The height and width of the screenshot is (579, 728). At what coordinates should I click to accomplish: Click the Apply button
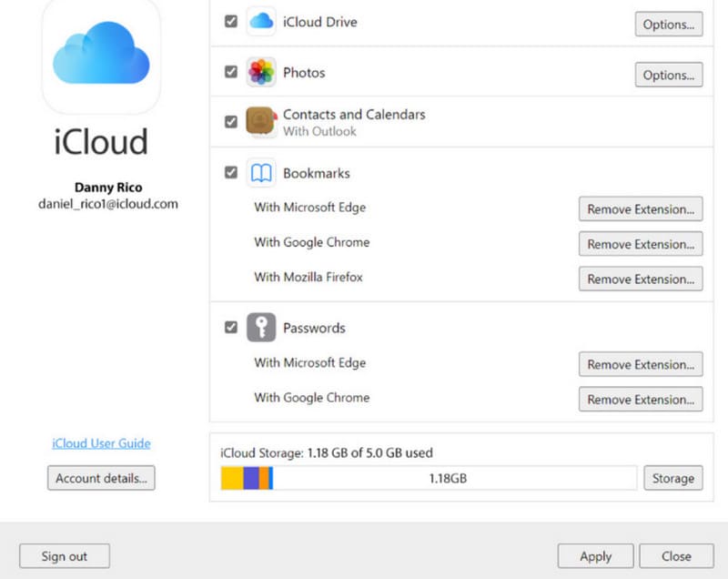[x=595, y=556]
